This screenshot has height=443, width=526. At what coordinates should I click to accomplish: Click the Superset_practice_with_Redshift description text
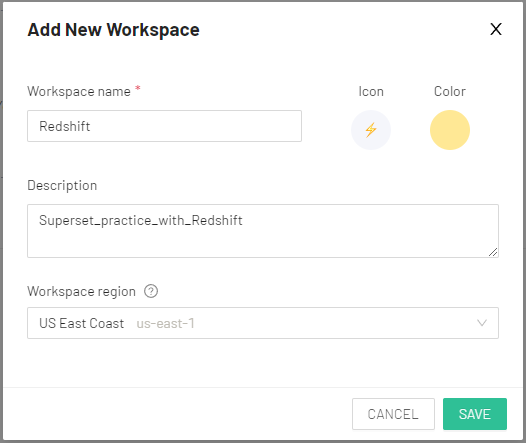pyautogui.click(x=141, y=221)
